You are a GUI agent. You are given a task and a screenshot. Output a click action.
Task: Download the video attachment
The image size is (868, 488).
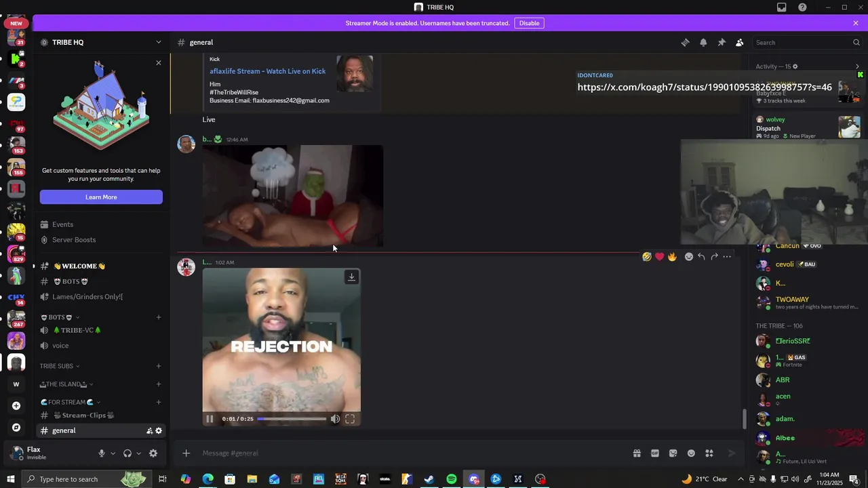point(351,277)
